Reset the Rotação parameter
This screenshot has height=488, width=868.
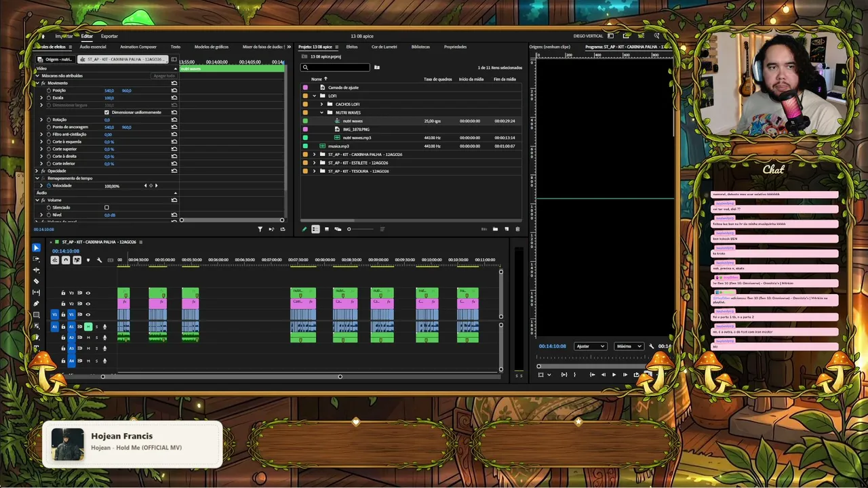click(x=174, y=119)
